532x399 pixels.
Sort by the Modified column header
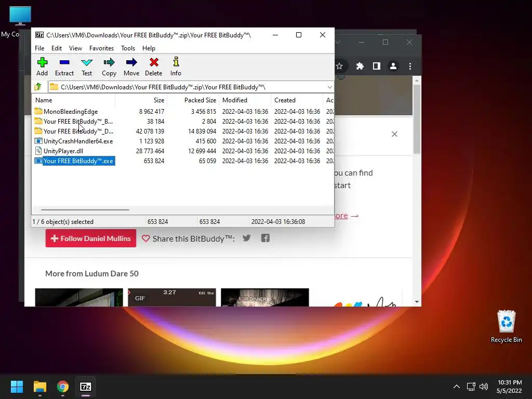[245, 100]
